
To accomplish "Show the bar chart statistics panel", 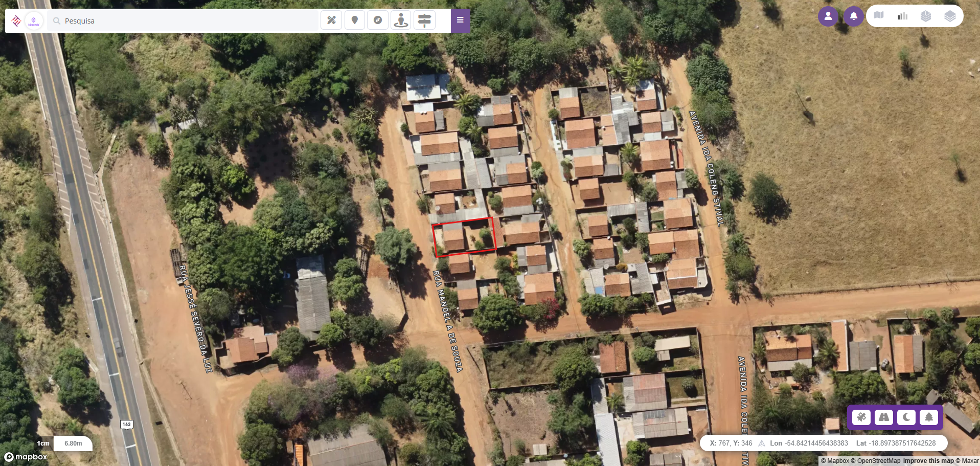I will 902,16.
